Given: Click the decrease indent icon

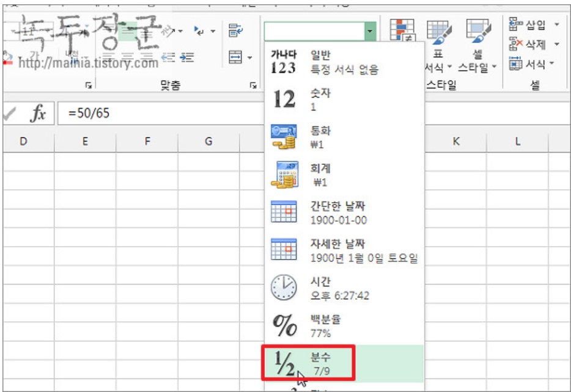Looking at the screenshot, I should [168, 57].
